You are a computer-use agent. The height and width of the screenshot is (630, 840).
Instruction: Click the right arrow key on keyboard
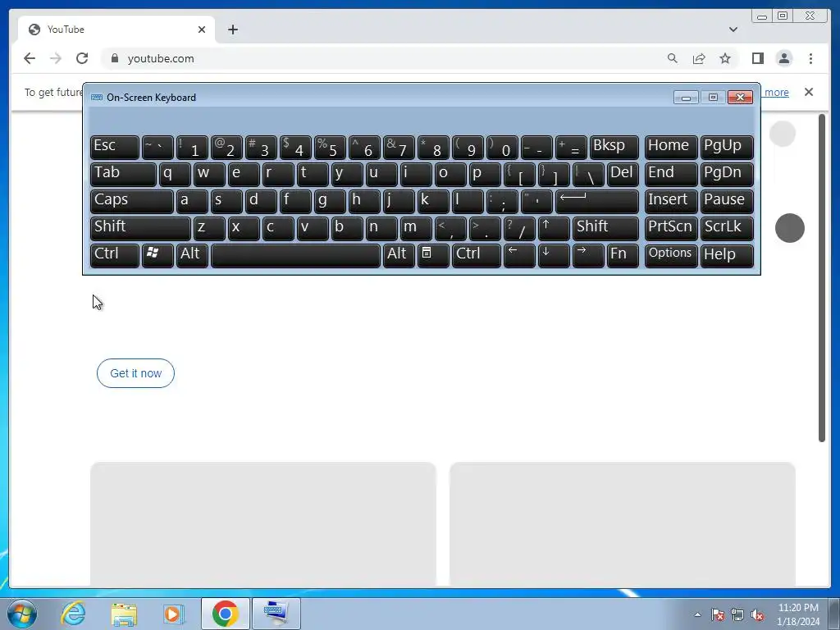coord(587,255)
